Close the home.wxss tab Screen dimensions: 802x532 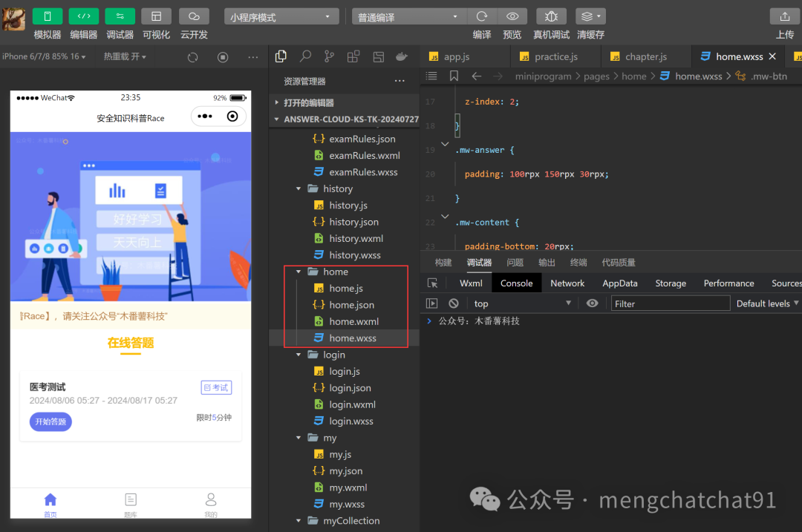point(772,56)
